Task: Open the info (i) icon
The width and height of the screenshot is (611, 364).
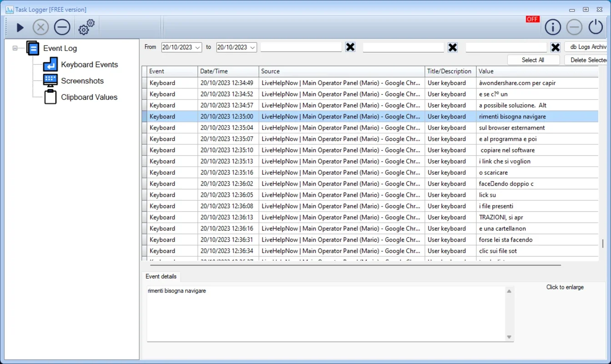Action: coord(553,27)
